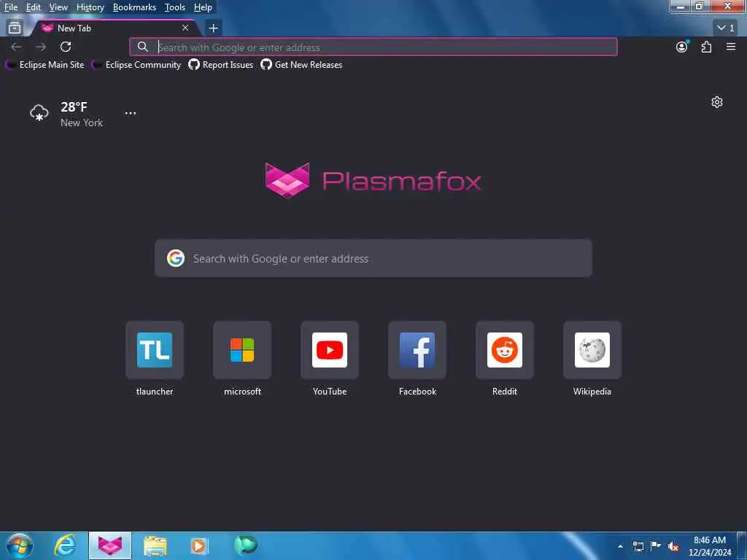The height and width of the screenshot is (560, 747).
Task: Open the Windows Start button
Action: [x=20, y=545]
